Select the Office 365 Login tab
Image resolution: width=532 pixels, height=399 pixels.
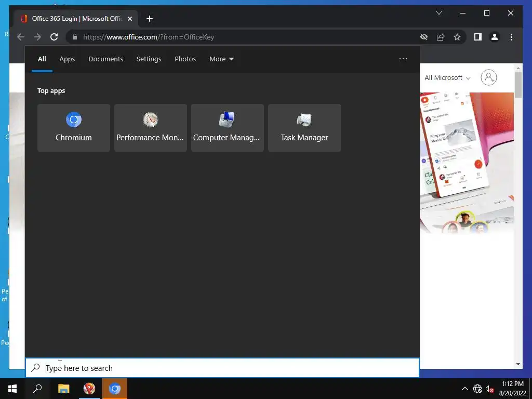click(76, 19)
